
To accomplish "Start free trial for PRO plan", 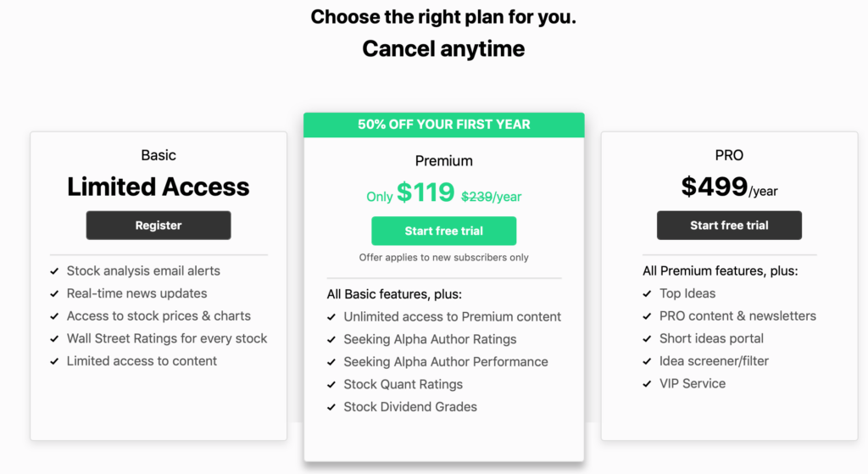I will pos(729,226).
